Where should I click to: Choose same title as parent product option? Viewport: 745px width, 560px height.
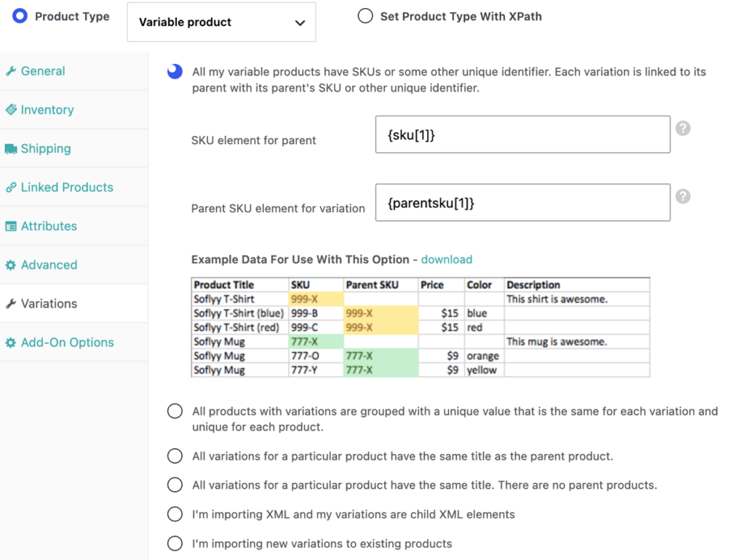175,456
